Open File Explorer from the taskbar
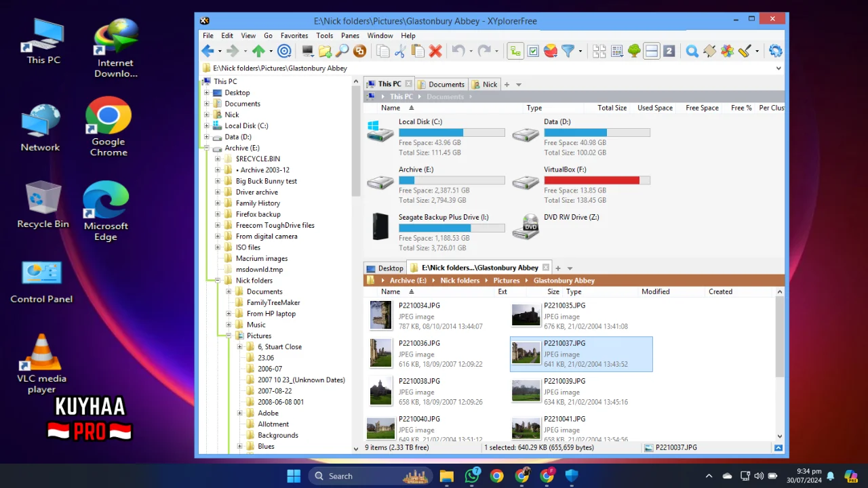 pos(446,476)
